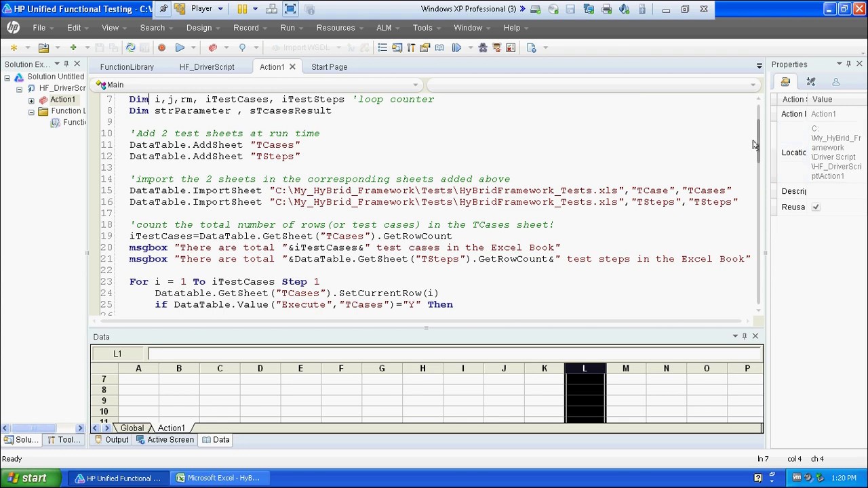Click the Refresh toolbar icon

(130, 47)
